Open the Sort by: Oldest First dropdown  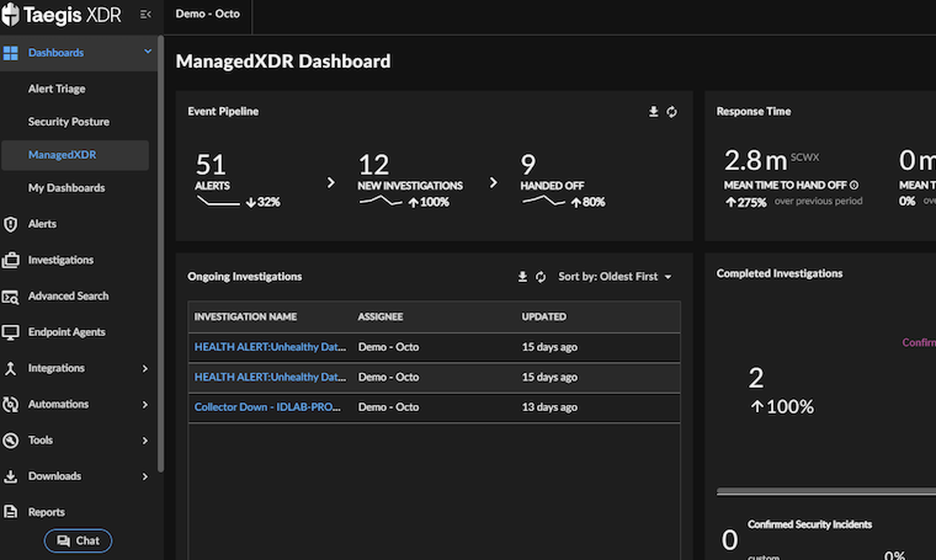point(615,277)
